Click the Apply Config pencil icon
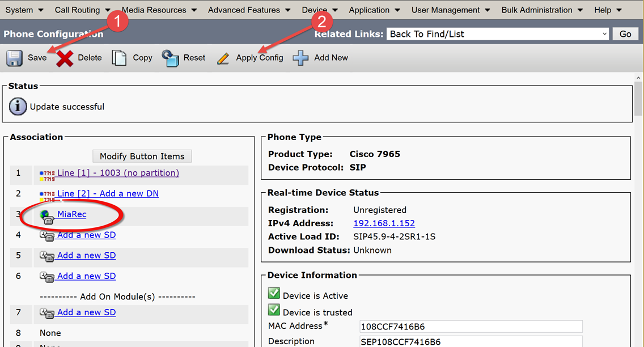The height and width of the screenshot is (347, 644). 223,58
